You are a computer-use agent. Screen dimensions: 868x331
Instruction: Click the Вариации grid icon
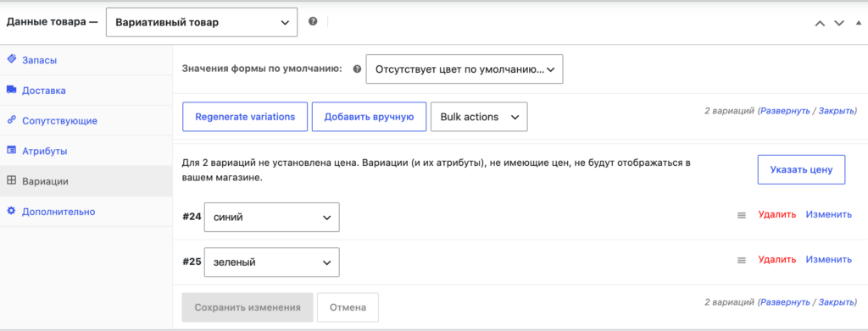pyautogui.click(x=12, y=180)
